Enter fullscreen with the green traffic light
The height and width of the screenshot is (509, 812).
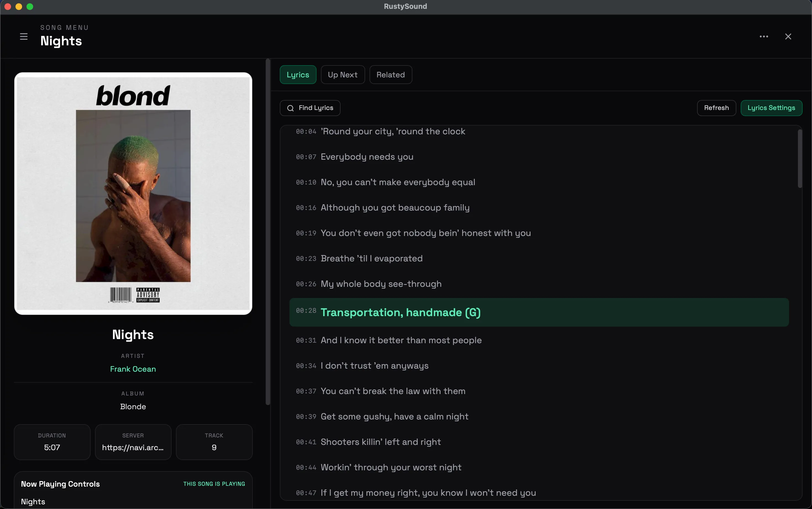(x=30, y=6)
